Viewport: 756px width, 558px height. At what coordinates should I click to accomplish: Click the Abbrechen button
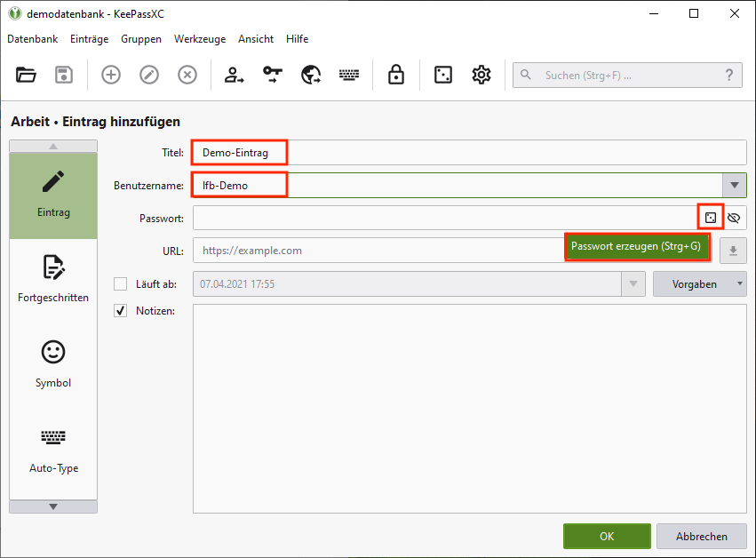[x=702, y=536]
